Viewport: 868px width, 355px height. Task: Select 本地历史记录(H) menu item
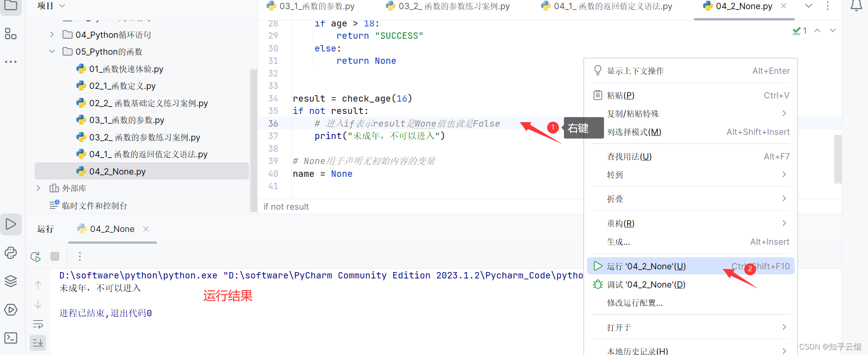coord(690,350)
